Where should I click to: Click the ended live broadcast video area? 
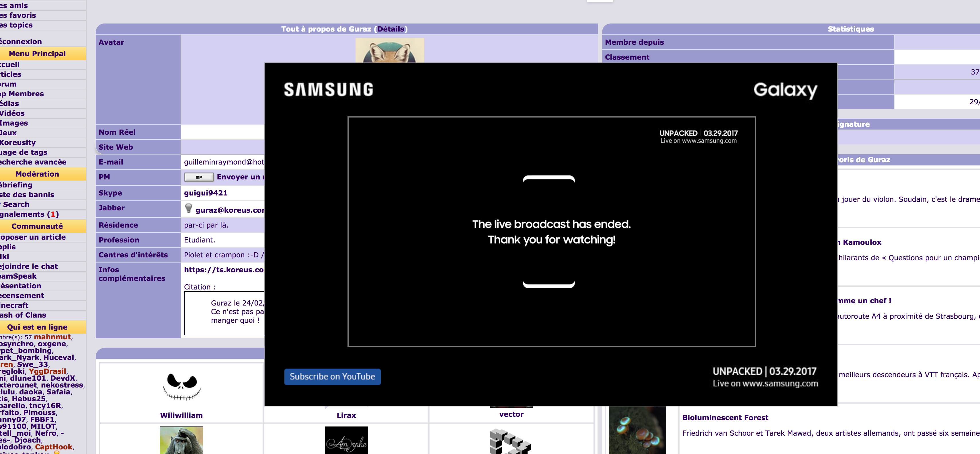click(551, 232)
